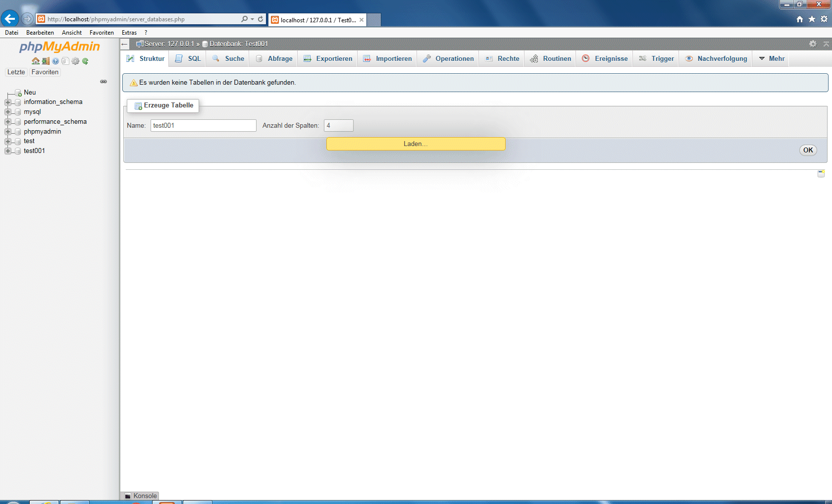Expand the mysql database node
This screenshot has width=832, height=504.
coord(7,112)
